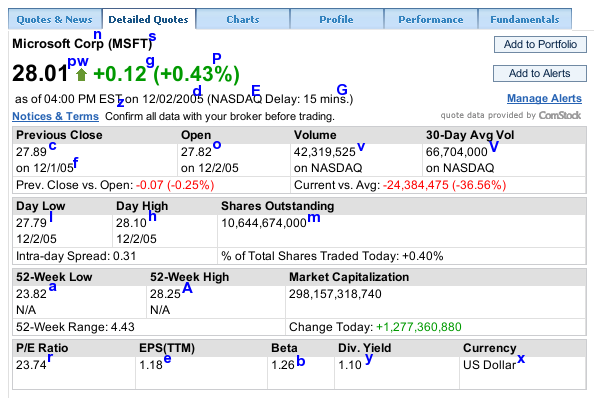594x398 pixels.
Task: Open the Profile tab
Action: pos(336,19)
